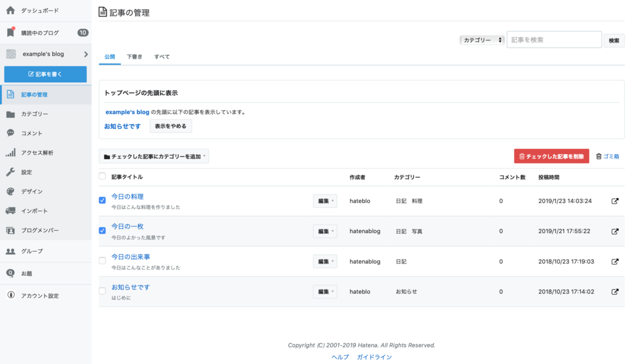Check the お知らせです article row checkbox

pyautogui.click(x=102, y=291)
